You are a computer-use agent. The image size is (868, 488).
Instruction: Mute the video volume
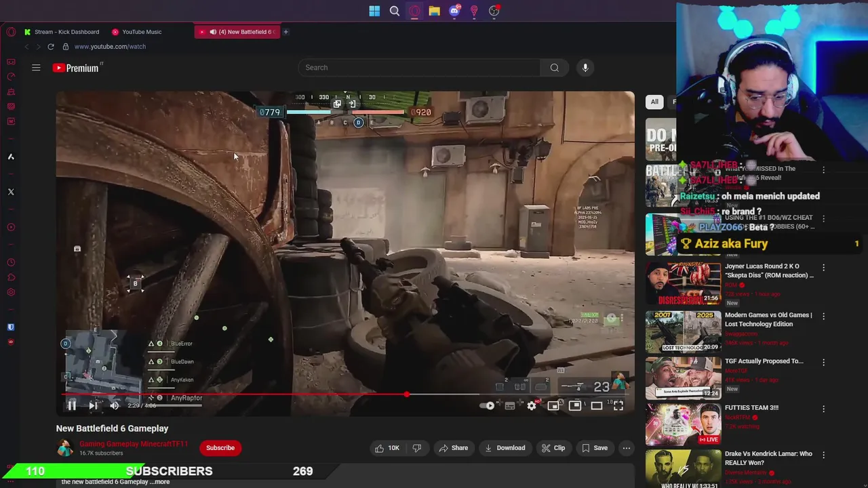[x=114, y=405]
